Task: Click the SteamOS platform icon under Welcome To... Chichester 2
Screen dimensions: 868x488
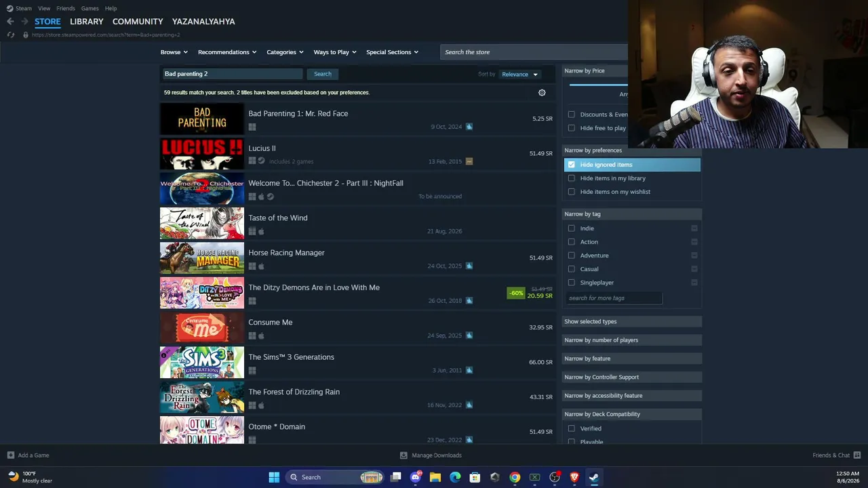Action: coord(270,197)
